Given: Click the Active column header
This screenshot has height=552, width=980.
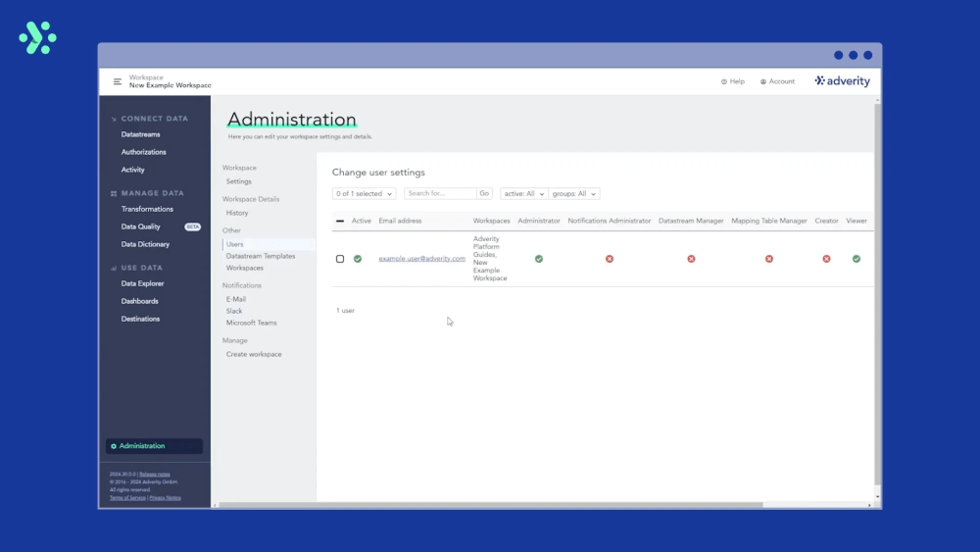Looking at the screenshot, I should pos(362,221).
